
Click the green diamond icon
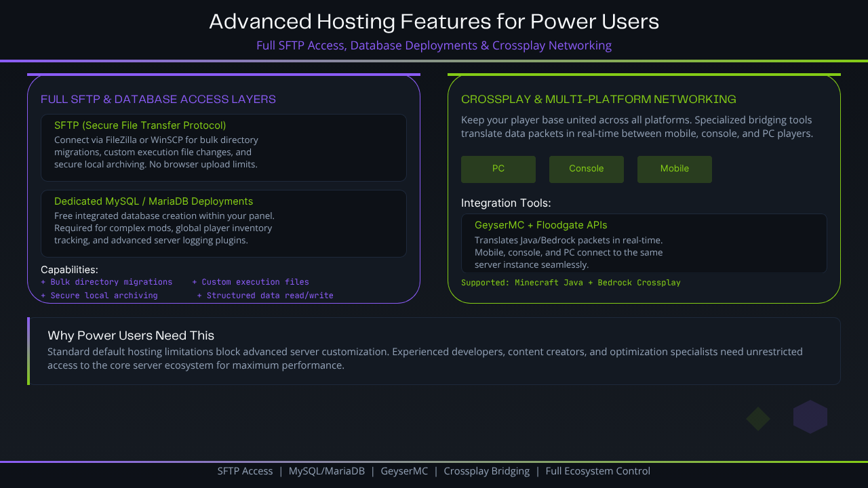(x=758, y=419)
